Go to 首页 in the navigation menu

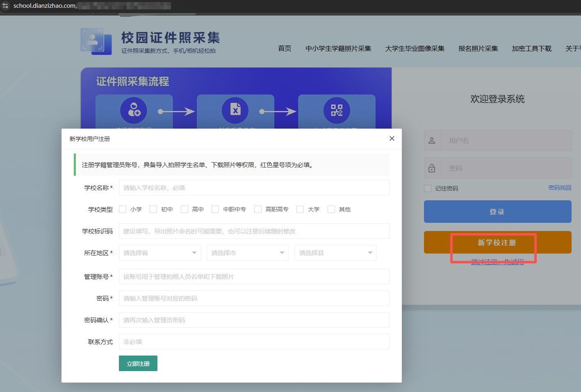[x=285, y=48]
